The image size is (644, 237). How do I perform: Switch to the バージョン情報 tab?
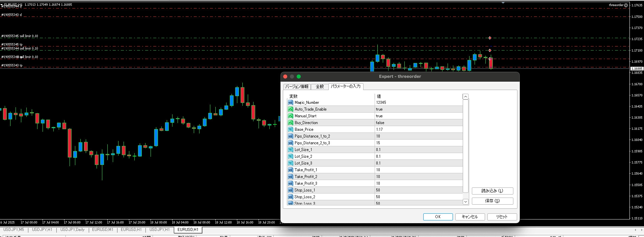(x=297, y=87)
